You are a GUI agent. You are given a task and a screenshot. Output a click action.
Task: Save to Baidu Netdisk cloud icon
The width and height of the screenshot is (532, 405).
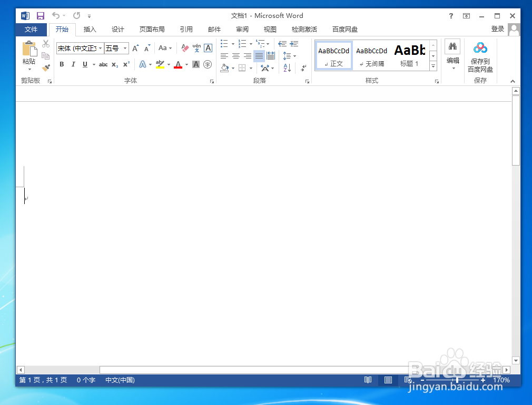(480, 48)
